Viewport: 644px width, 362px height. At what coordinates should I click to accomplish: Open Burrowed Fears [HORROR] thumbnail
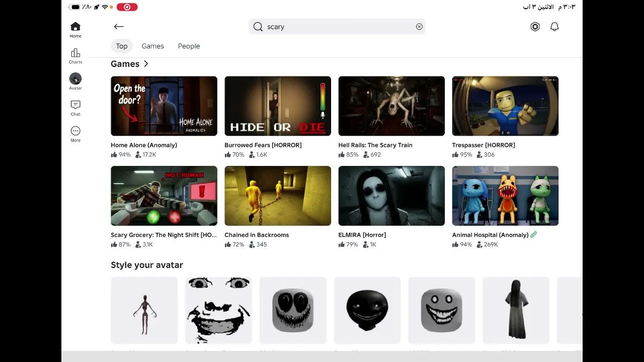(x=278, y=106)
